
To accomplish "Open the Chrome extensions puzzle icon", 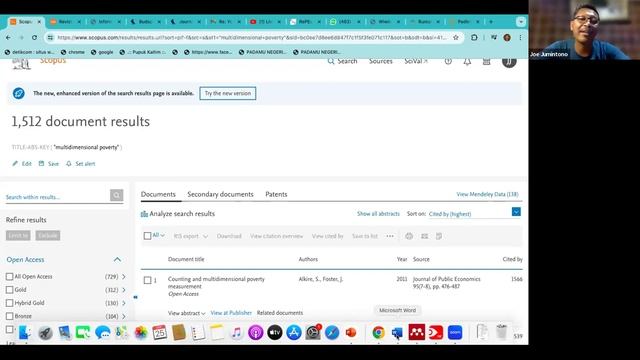I will (474, 38).
